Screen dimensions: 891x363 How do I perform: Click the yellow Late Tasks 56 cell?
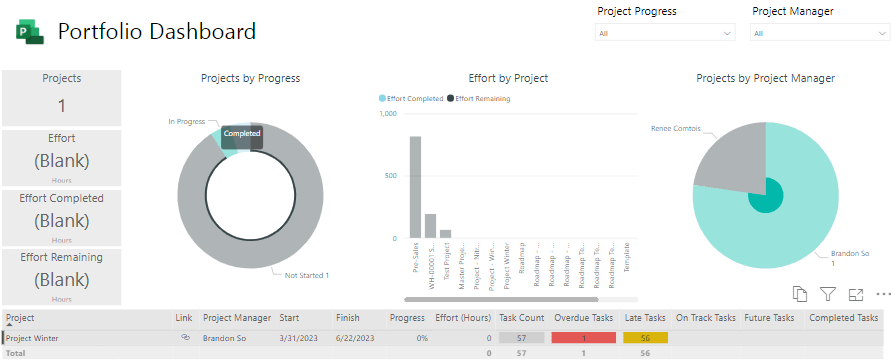[646, 338]
